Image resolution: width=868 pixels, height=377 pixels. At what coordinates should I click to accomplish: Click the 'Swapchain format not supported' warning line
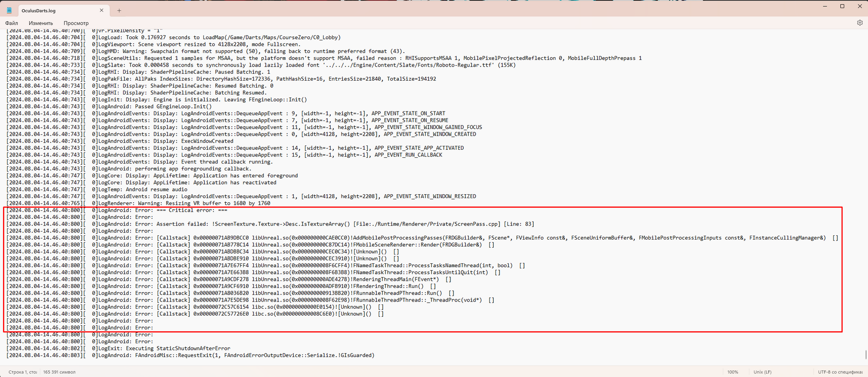click(206, 51)
